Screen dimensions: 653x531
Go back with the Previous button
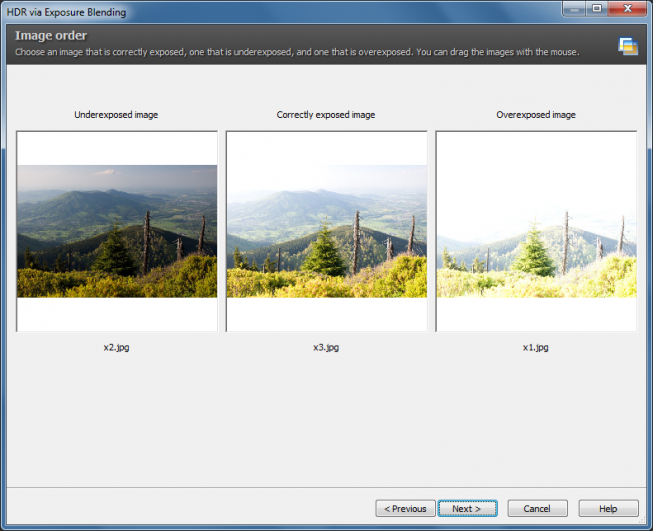coord(405,509)
